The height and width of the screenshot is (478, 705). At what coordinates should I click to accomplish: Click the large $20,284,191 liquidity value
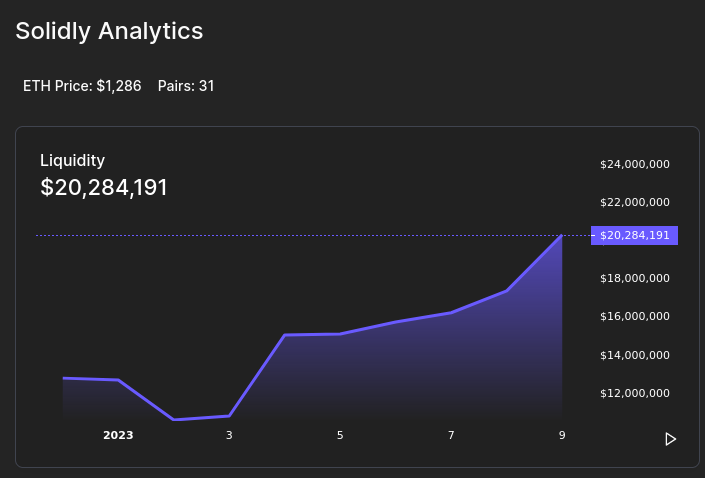tap(104, 188)
